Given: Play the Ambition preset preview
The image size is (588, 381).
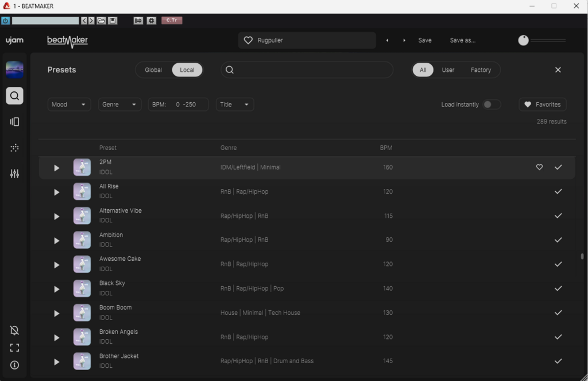Looking at the screenshot, I should [57, 241].
